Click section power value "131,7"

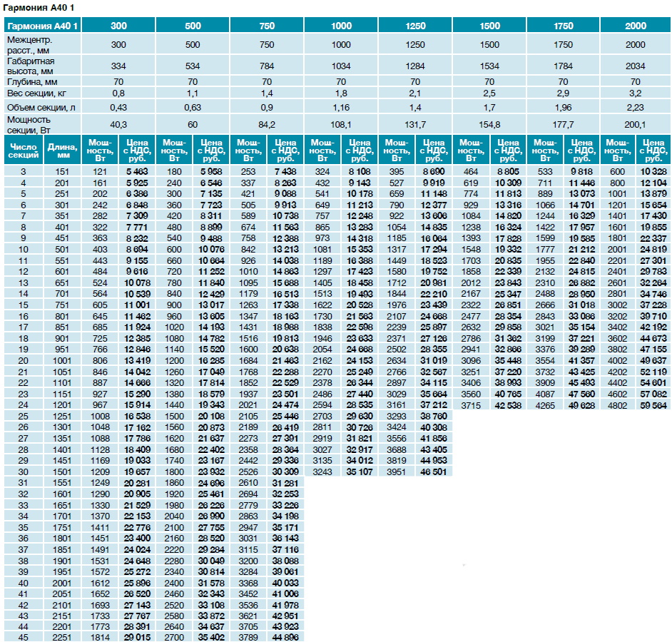[415, 125]
